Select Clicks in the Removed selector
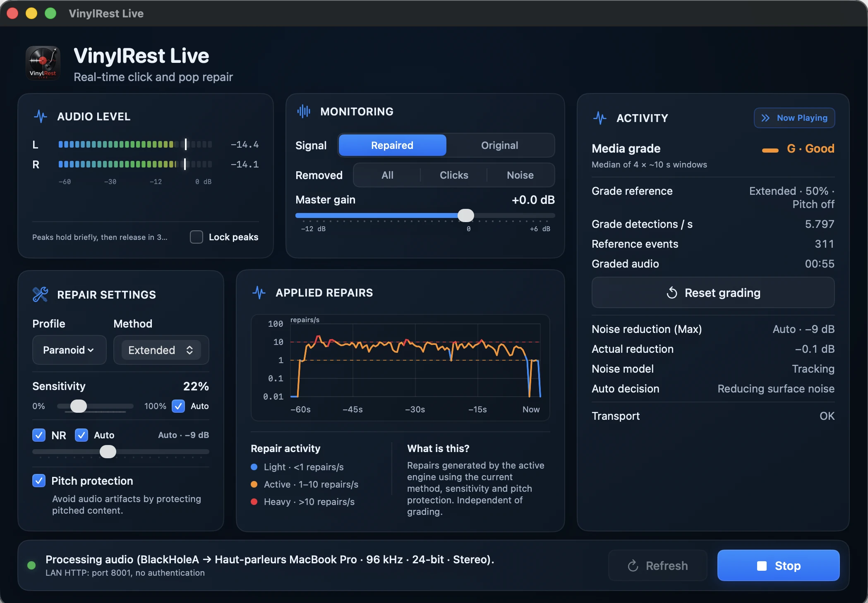The width and height of the screenshot is (868, 603). (454, 175)
